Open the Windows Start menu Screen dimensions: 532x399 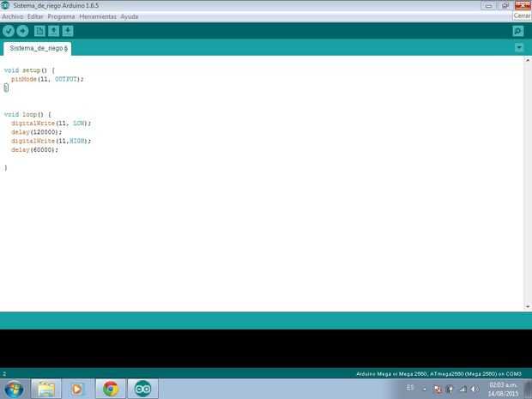click(x=14, y=389)
